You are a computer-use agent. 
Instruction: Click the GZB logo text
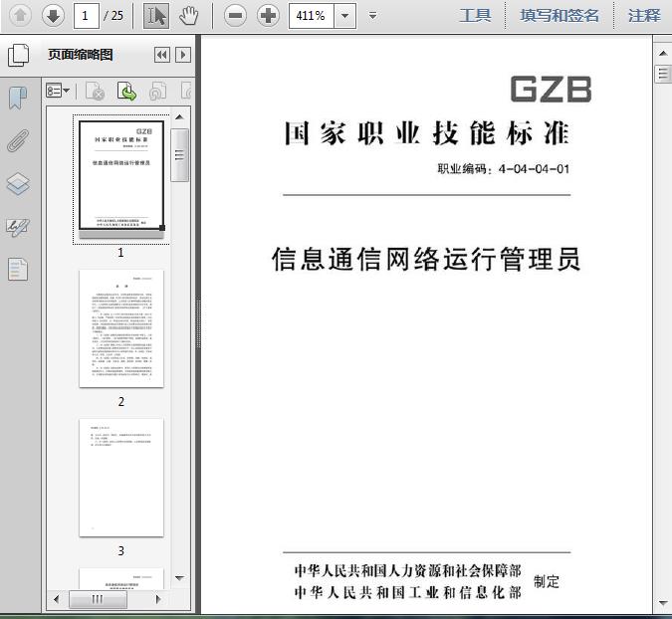pyautogui.click(x=552, y=90)
